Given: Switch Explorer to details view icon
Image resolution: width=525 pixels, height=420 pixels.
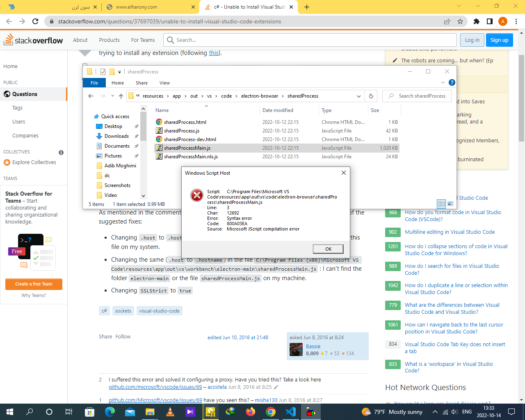Looking at the screenshot, I should click(x=441, y=204).
